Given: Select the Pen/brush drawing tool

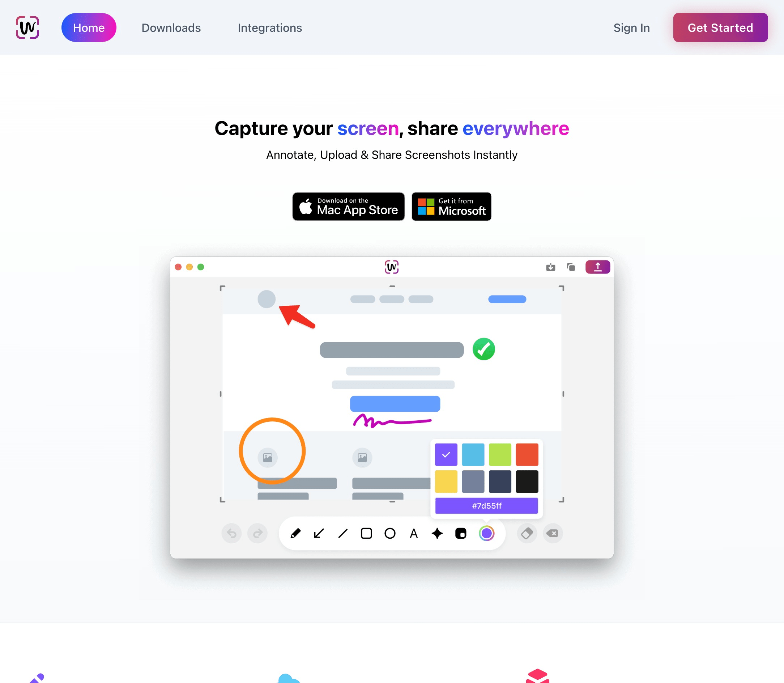Looking at the screenshot, I should 296,533.
